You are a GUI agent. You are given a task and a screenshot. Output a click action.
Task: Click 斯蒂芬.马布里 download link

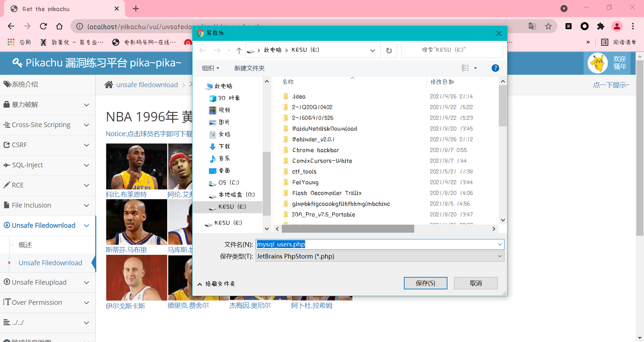126,250
